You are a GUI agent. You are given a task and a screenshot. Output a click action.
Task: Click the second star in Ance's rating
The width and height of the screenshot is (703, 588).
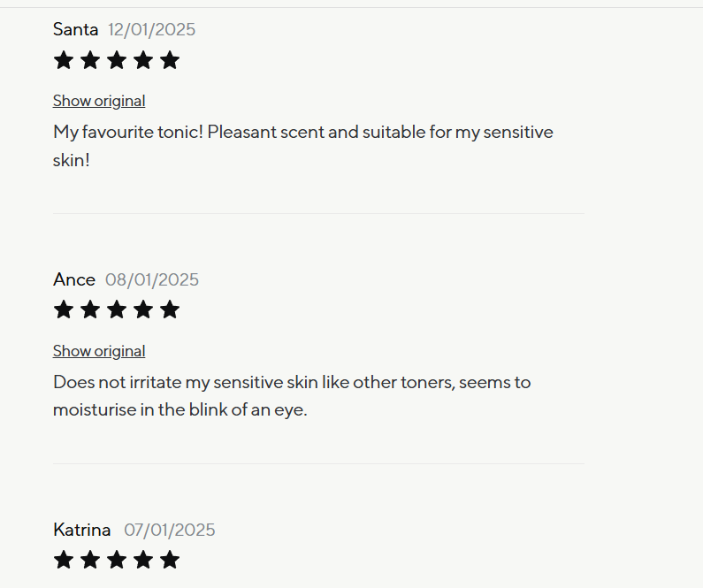90,309
